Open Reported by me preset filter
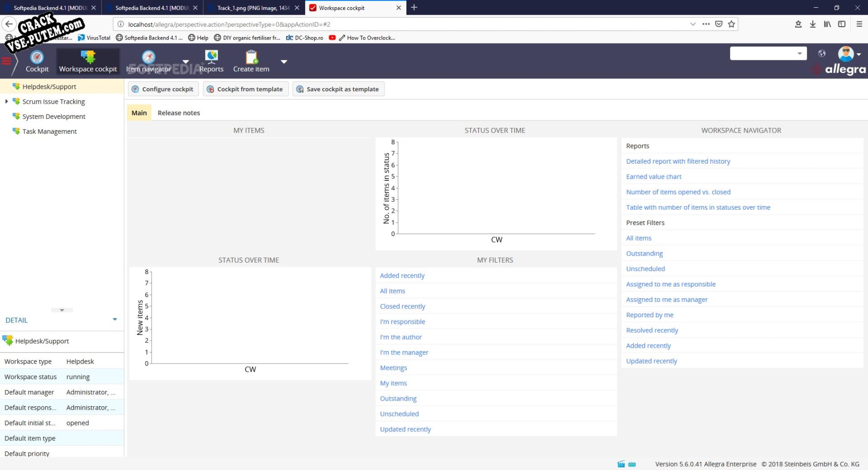Viewport: 868px width, 470px height. point(650,315)
